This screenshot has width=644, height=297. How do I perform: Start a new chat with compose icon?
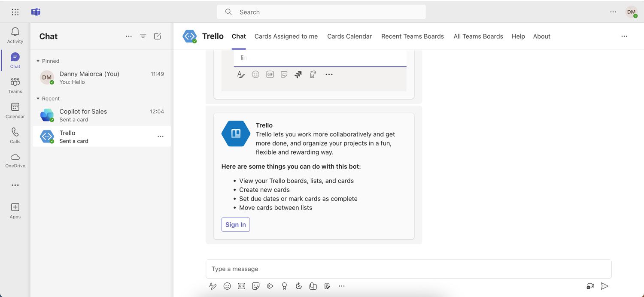[x=158, y=36]
